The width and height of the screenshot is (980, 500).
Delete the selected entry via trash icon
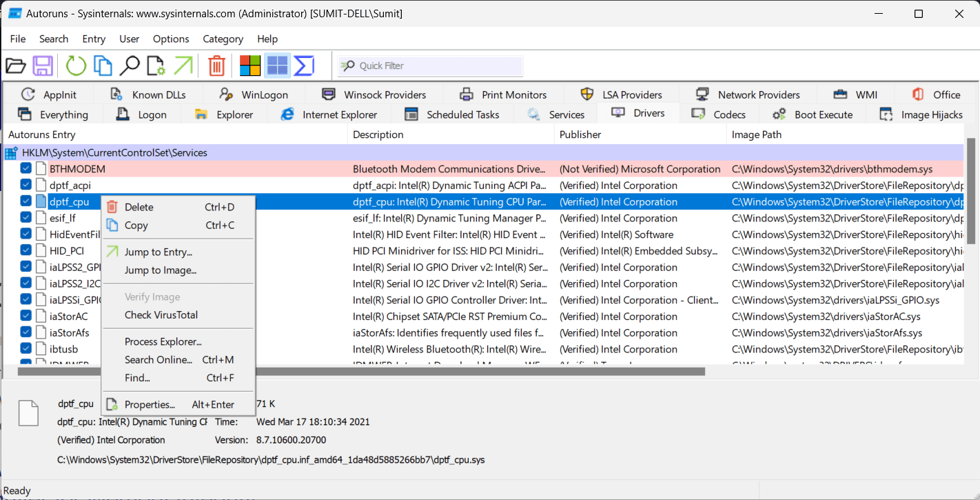point(216,65)
